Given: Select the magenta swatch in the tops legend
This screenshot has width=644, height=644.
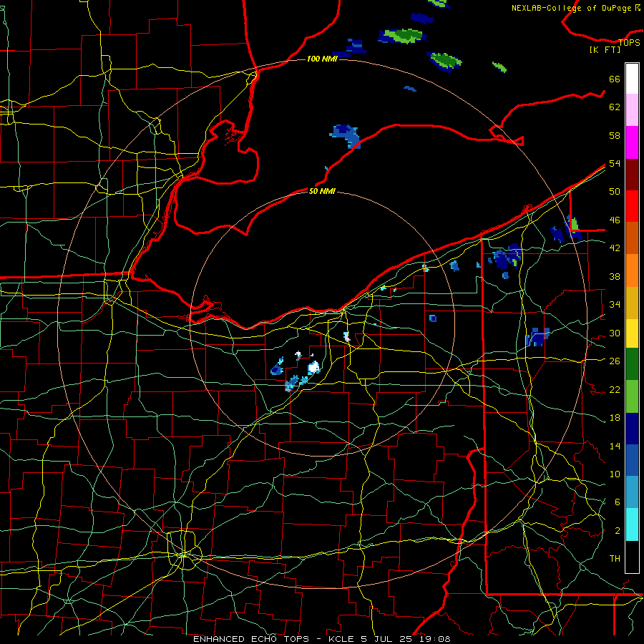Looking at the screenshot, I should (632, 142).
